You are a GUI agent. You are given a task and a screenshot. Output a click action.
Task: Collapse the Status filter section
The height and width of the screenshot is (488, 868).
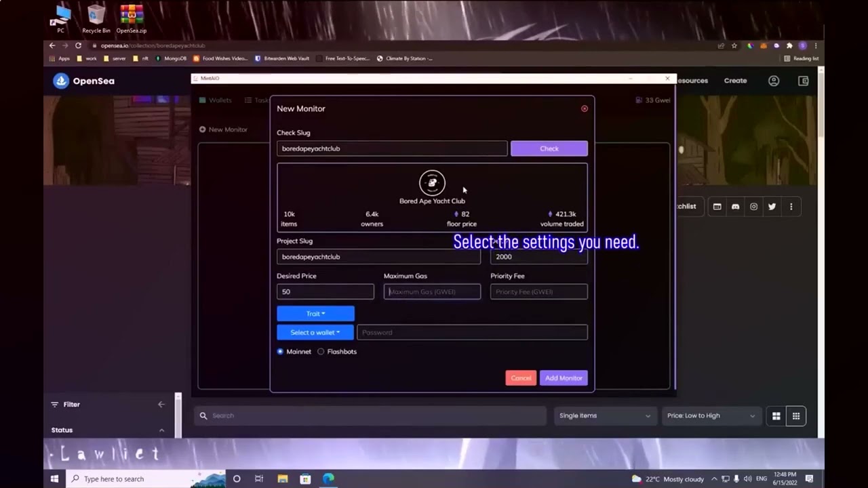[161, 430]
